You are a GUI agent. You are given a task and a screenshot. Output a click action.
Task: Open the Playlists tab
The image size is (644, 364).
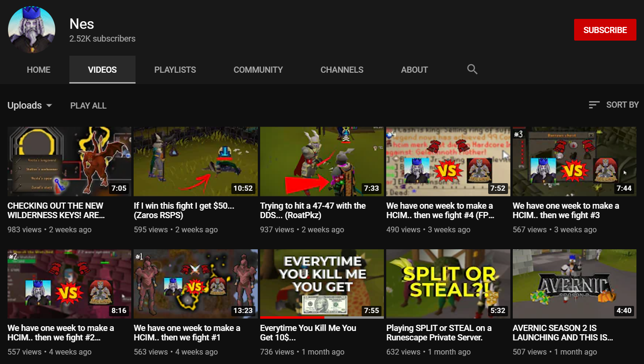pos(175,70)
